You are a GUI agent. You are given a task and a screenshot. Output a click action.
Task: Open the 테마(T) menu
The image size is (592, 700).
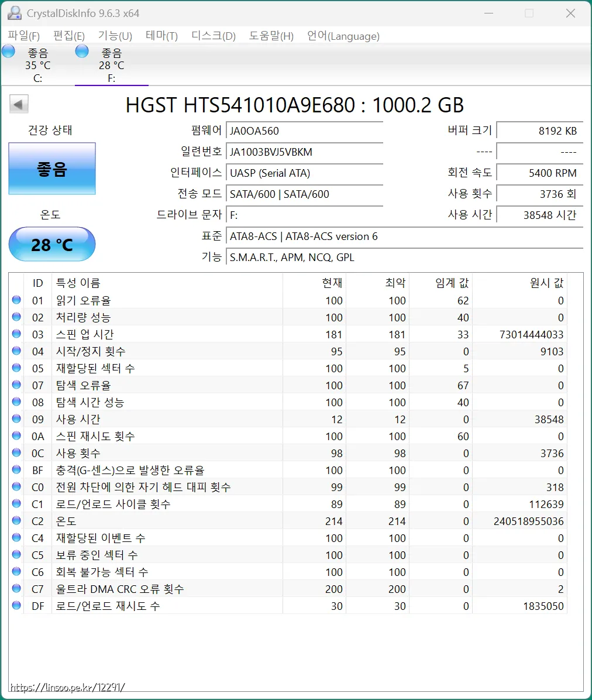pyautogui.click(x=161, y=36)
